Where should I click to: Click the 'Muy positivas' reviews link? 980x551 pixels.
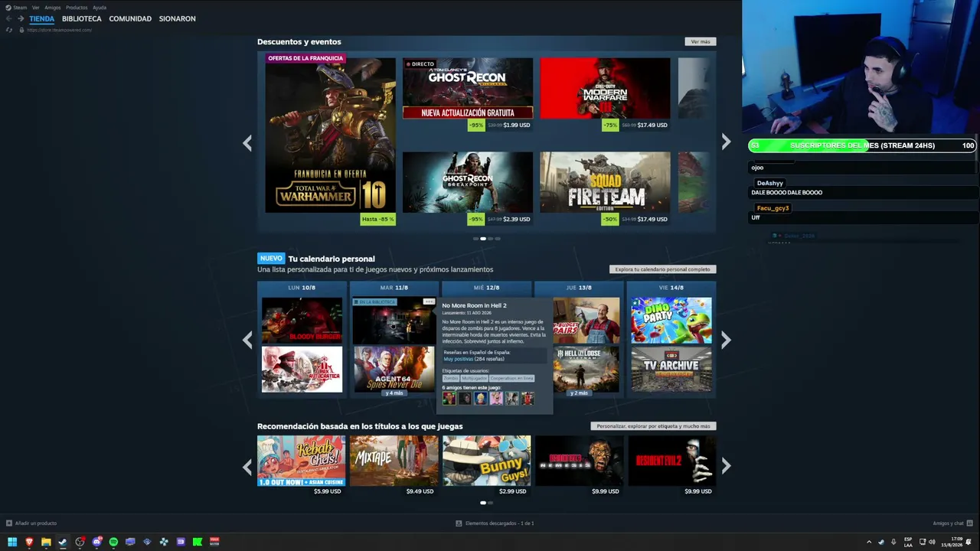click(459, 359)
